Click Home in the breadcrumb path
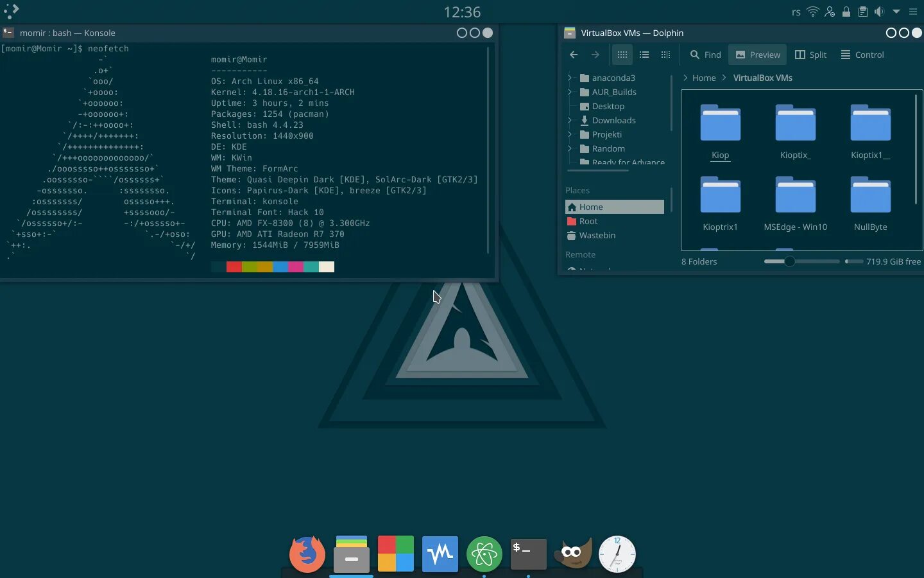Image resolution: width=924 pixels, height=578 pixels. 704,78
